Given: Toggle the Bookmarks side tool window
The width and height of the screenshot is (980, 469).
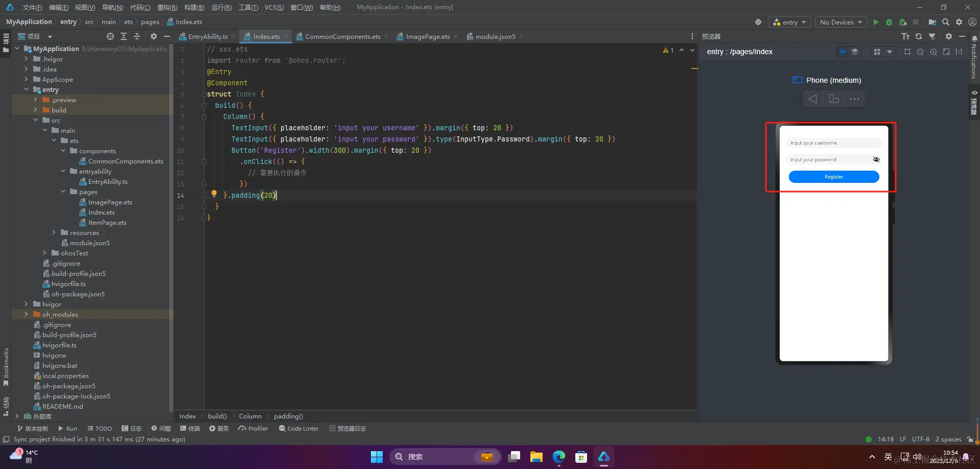Looking at the screenshot, I should [x=6, y=367].
